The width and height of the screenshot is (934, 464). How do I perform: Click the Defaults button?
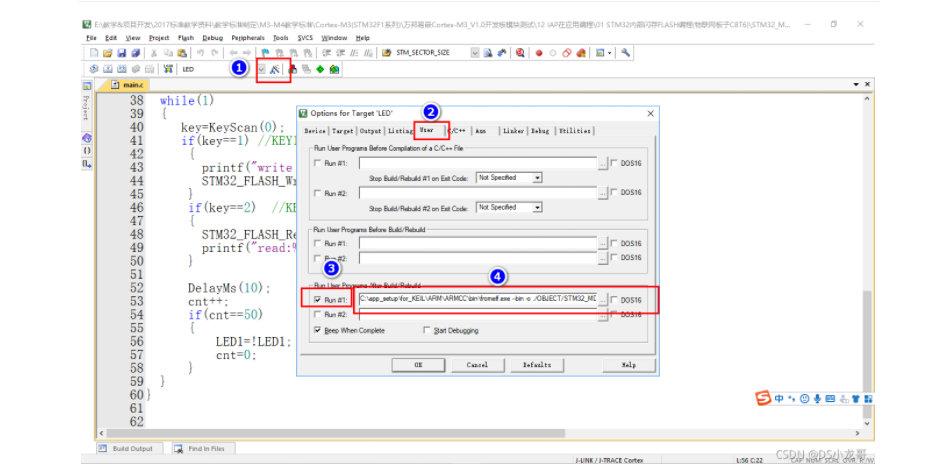537,365
